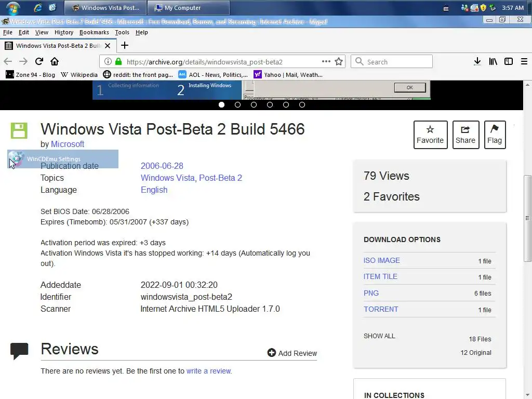Reload the current page

point(39,61)
